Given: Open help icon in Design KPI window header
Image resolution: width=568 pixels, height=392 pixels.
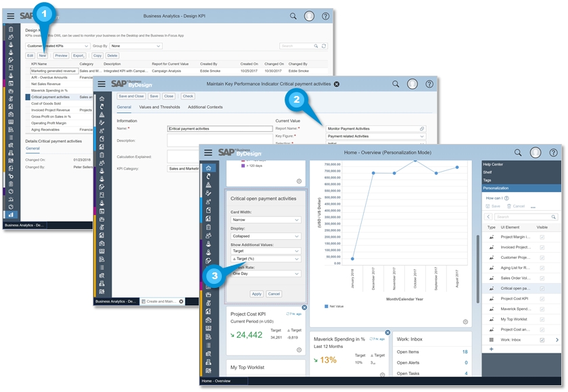Looking at the screenshot, I should pos(325,16).
